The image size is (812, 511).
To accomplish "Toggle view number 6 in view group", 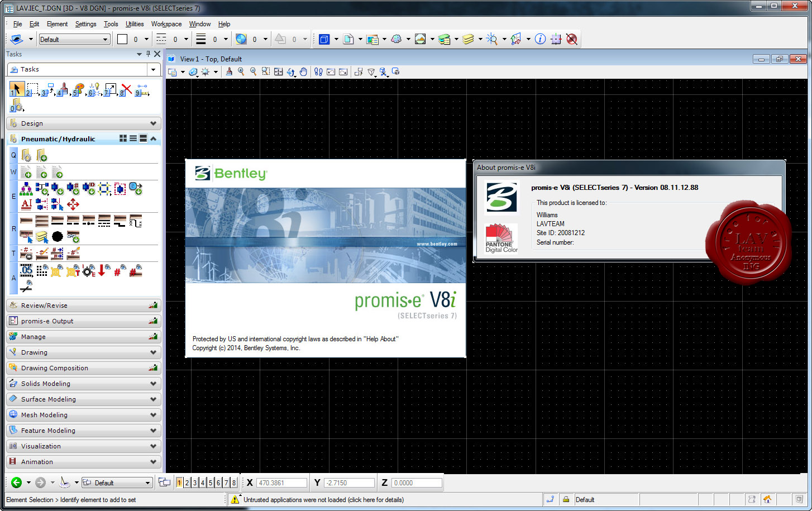I will (x=218, y=483).
